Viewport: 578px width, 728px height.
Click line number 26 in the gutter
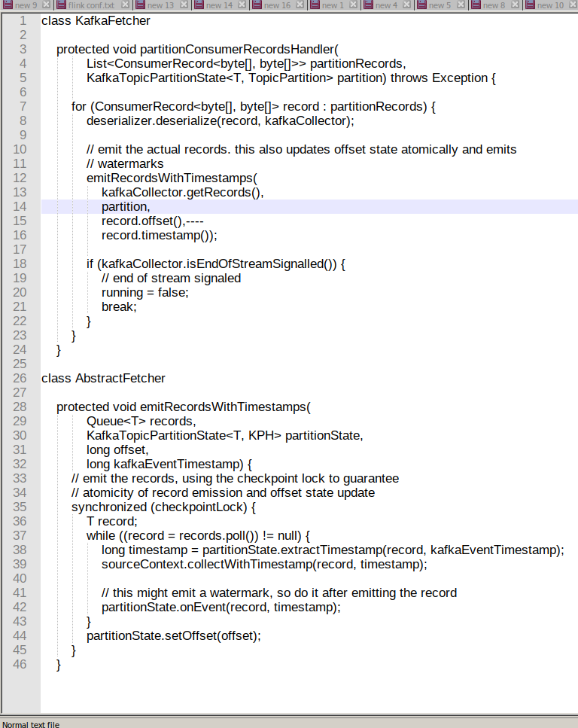click(20, 378)
